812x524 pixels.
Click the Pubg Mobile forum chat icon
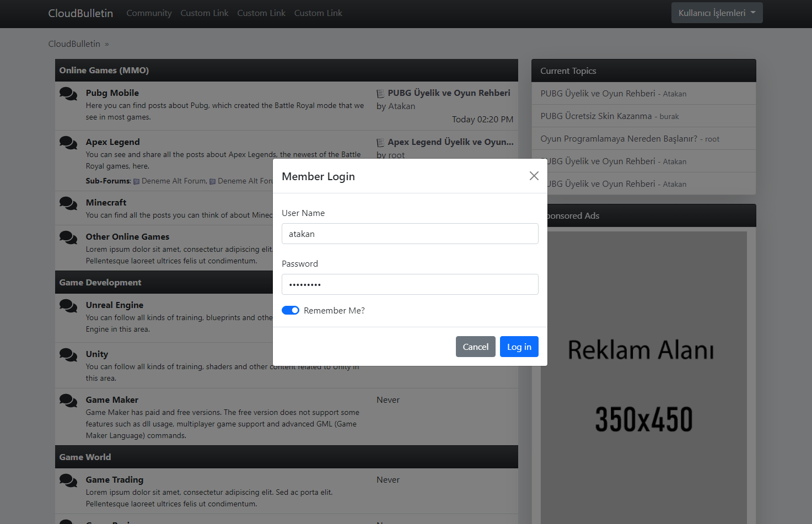pyautogui.click(x=68, y=94)
